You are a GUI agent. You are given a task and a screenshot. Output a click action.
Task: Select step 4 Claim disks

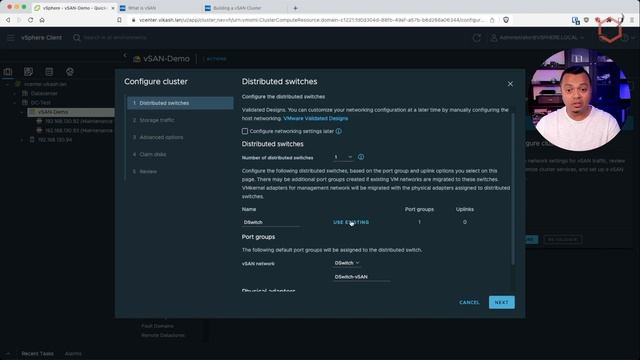(x=180, y=154)
